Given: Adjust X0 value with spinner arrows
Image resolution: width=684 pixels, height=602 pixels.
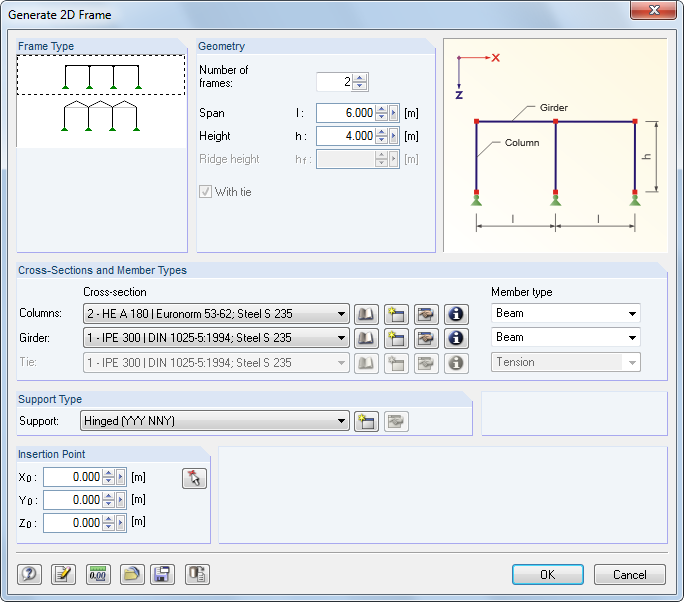Looking at the screenshot, I should [108, 477].
